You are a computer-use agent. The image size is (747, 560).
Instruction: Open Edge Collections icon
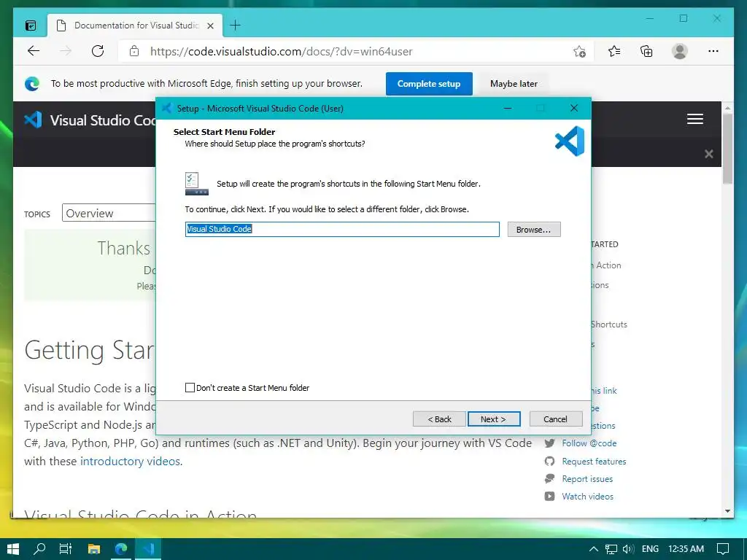coord(646,51)
